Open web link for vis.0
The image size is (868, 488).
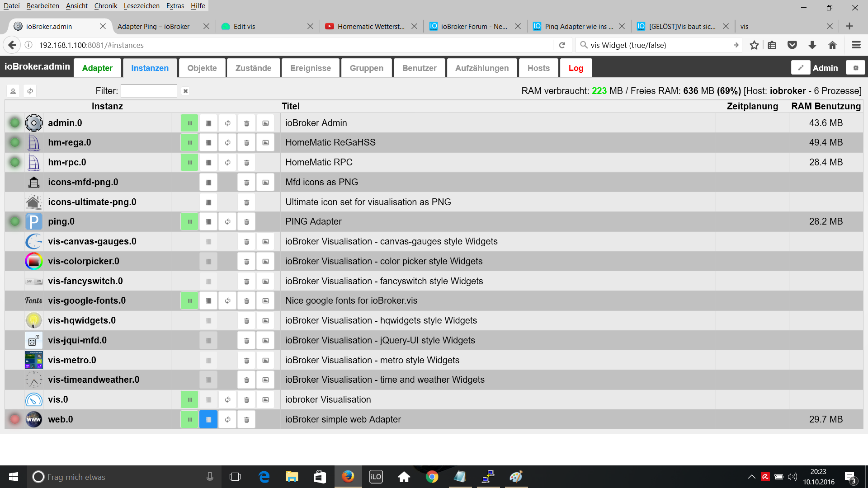(x=265, y=399)
